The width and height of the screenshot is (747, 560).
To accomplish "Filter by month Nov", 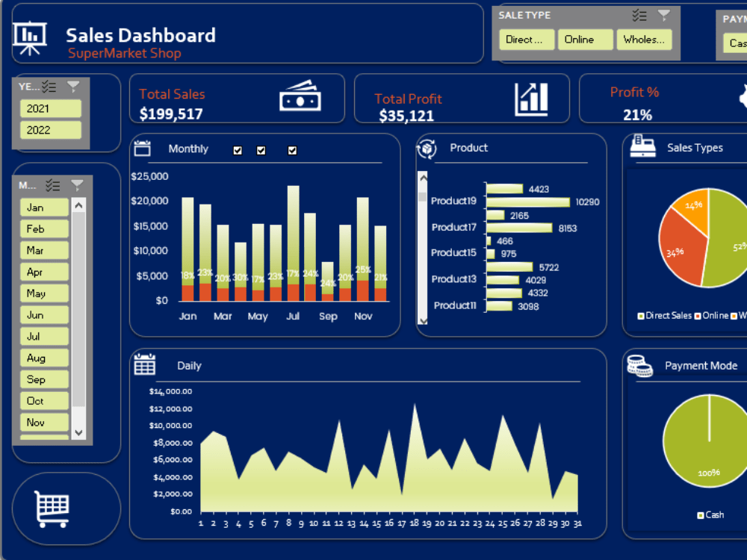I will click(x=44, y=423).
